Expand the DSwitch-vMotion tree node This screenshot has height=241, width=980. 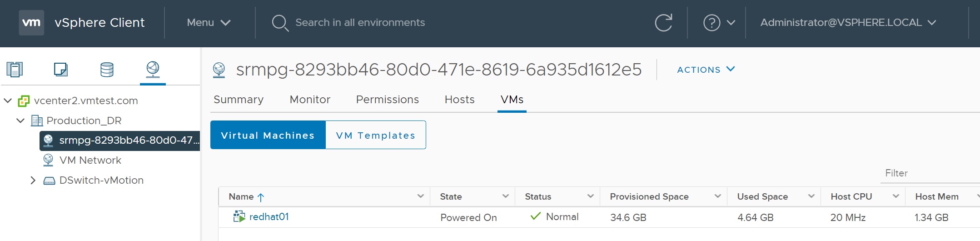tap(33, 181)
